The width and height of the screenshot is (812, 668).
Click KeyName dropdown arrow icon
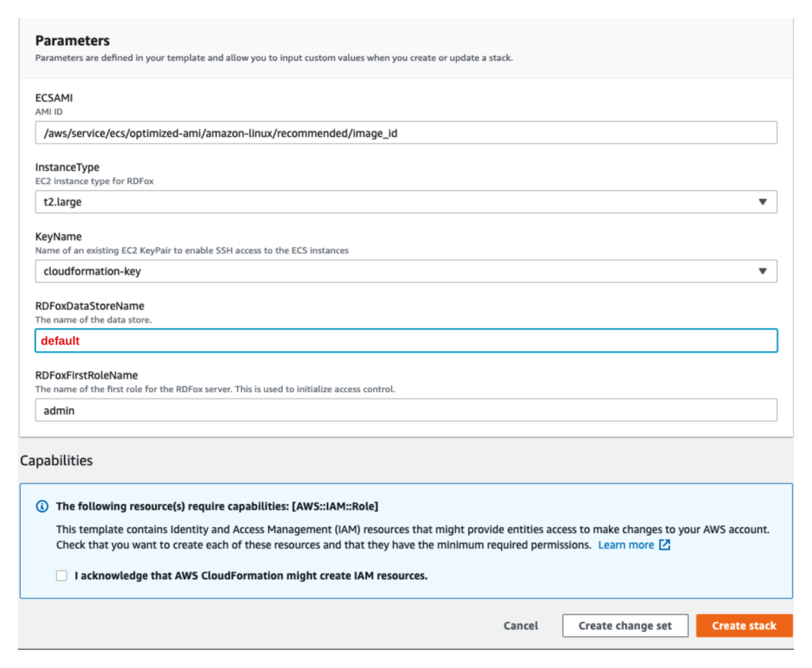pos(762,271)
